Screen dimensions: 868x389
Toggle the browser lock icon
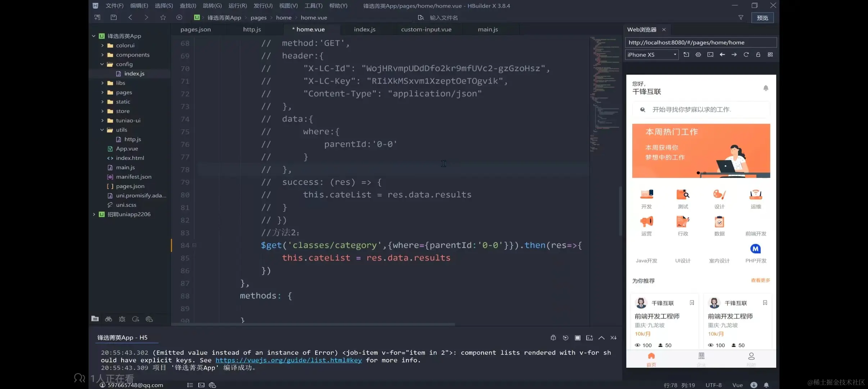coord(758,55)
